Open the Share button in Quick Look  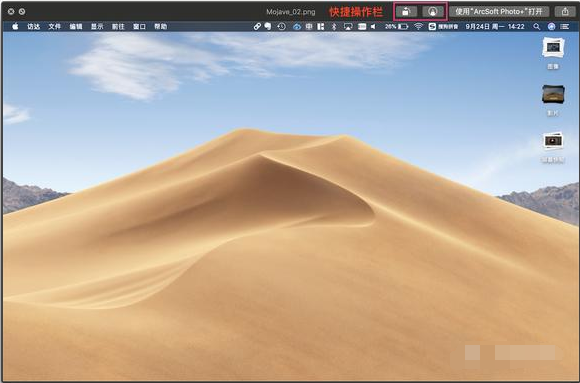pyautogui.click(x=565, y=12)
